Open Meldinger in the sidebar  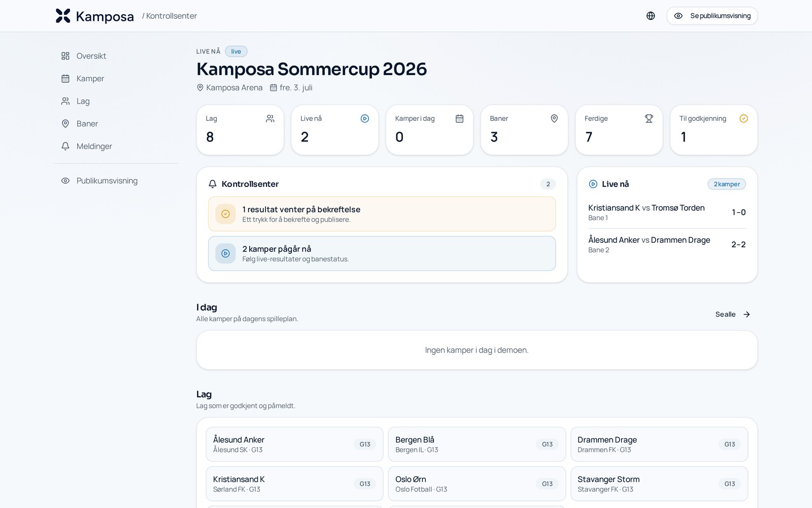(x=116, y=146)
